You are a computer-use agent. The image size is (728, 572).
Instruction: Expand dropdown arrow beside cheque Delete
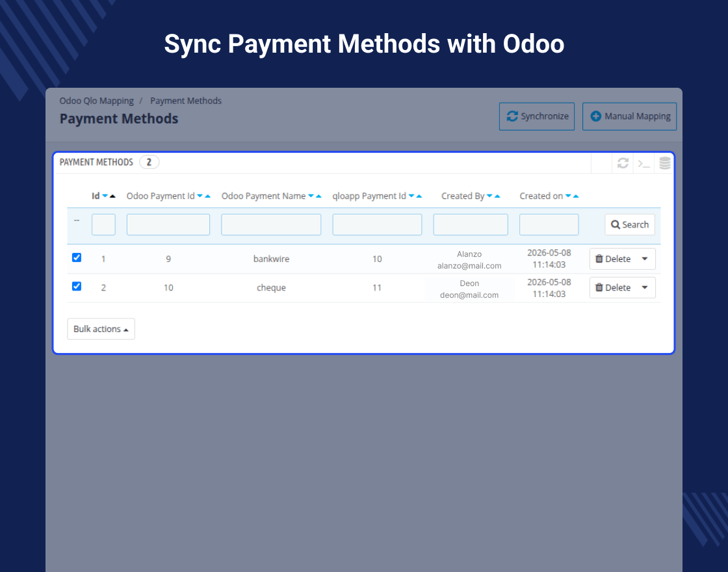coord(645,288)
